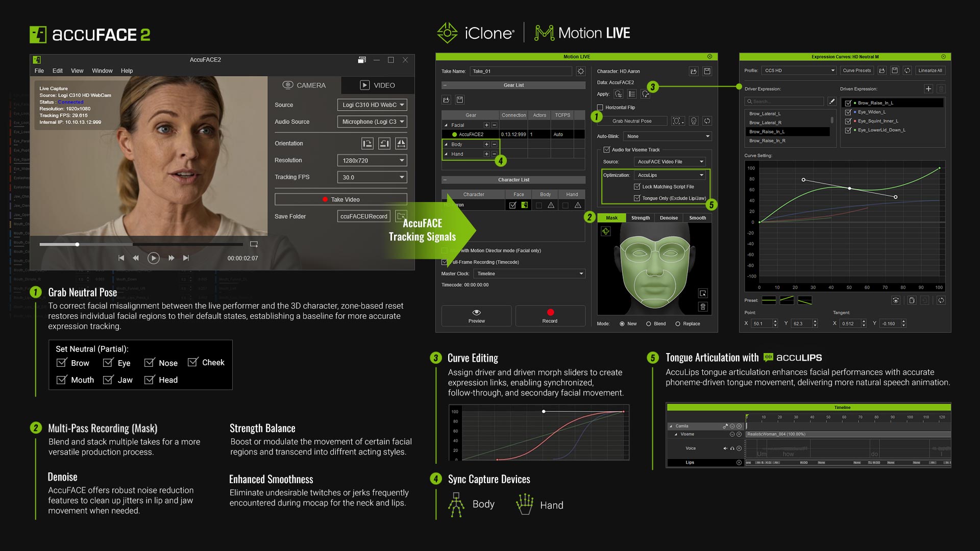Add gear to Facial row with plus
Image resolution: width=980 pixels, height=551 pixels.
(486, 125)
